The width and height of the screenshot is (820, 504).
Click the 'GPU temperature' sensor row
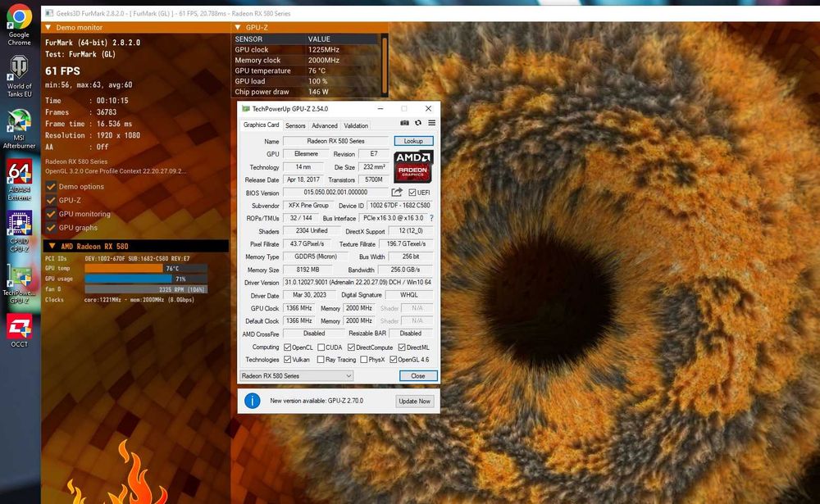tap(307, 70)
